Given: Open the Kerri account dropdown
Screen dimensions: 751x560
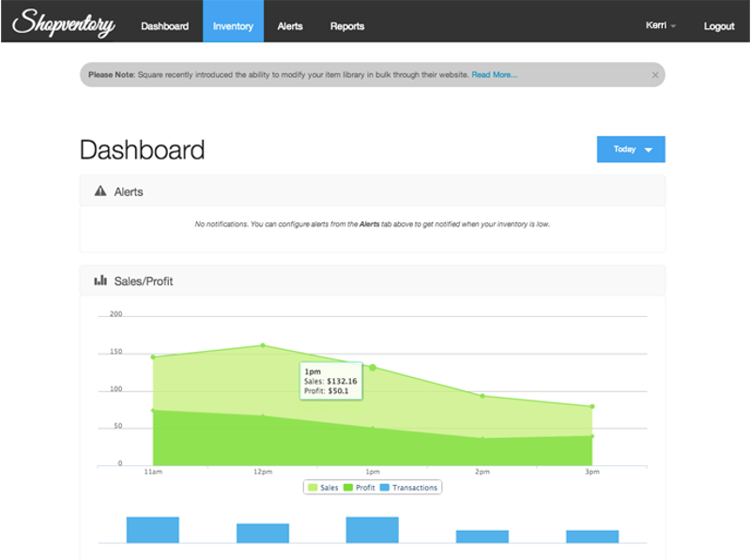Looking at the screenshot, I should (x=661, y=26).
